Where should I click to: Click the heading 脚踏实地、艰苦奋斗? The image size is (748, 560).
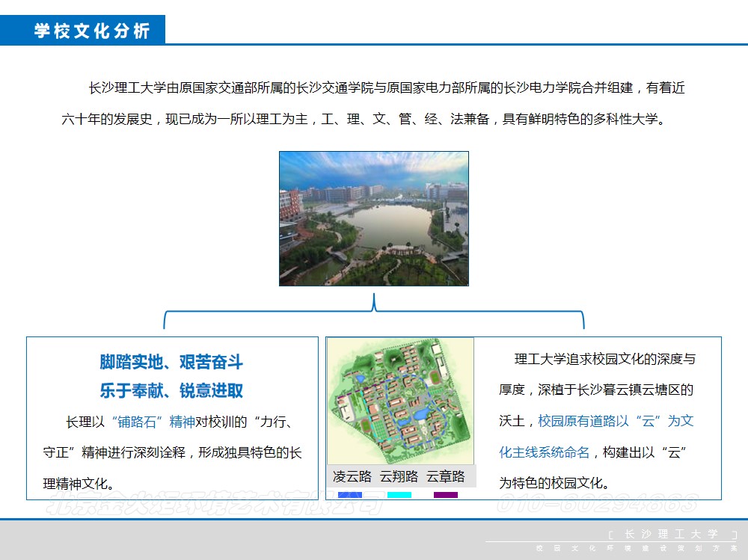tap(171, 363)
